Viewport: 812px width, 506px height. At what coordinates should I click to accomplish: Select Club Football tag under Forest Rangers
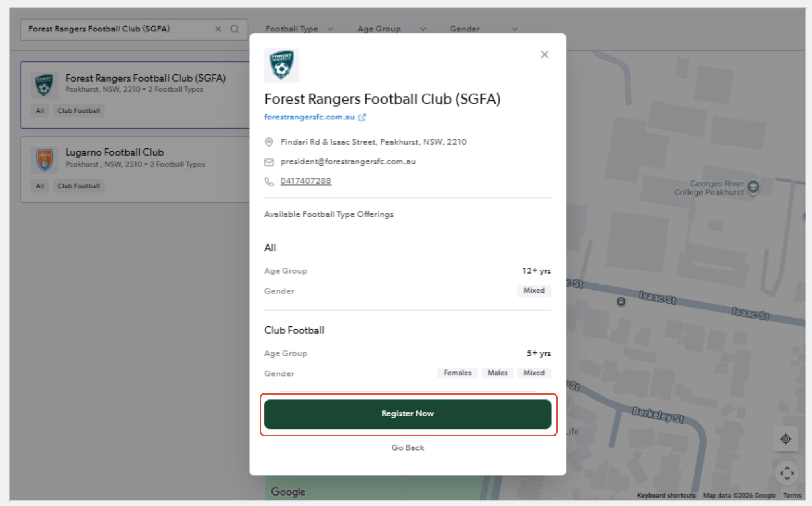click(x=79, y=111)
